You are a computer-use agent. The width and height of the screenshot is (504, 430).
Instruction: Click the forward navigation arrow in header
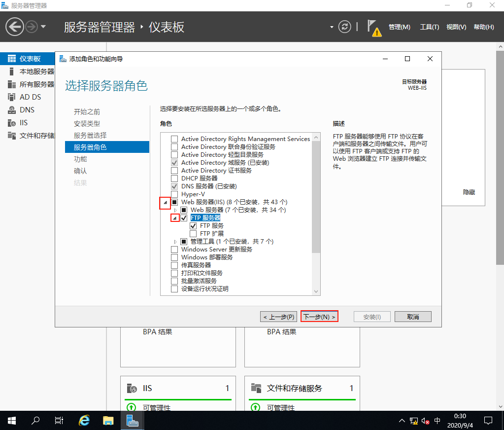coord(32,27)
